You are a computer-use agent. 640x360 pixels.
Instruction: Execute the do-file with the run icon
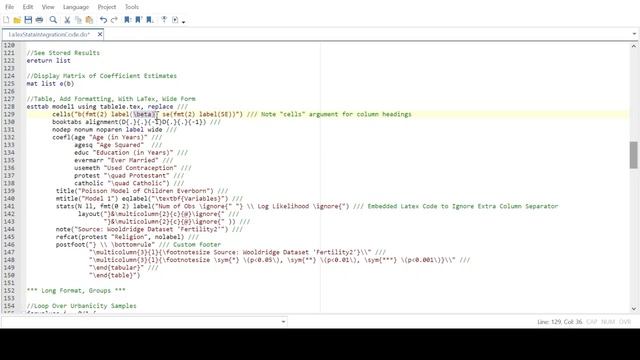pyautogui.click(x=175, y=20)
